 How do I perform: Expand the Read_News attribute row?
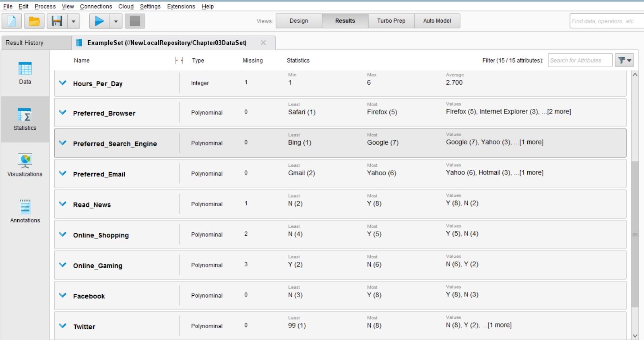point(62,204)
